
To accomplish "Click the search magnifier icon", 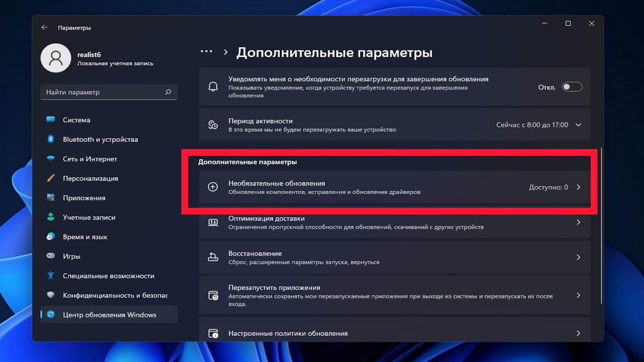I will tap(168, 92).
